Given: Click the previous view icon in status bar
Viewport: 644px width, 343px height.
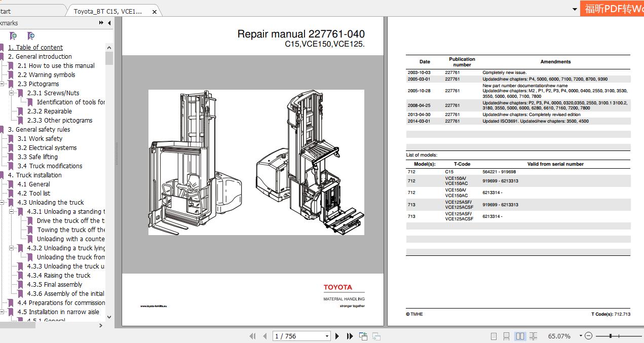Looking at the screenshot, I should 363,335.
